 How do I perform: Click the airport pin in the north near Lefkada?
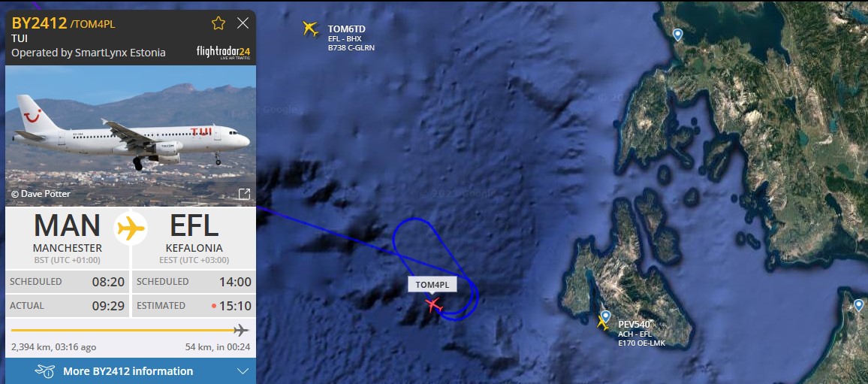677,35
